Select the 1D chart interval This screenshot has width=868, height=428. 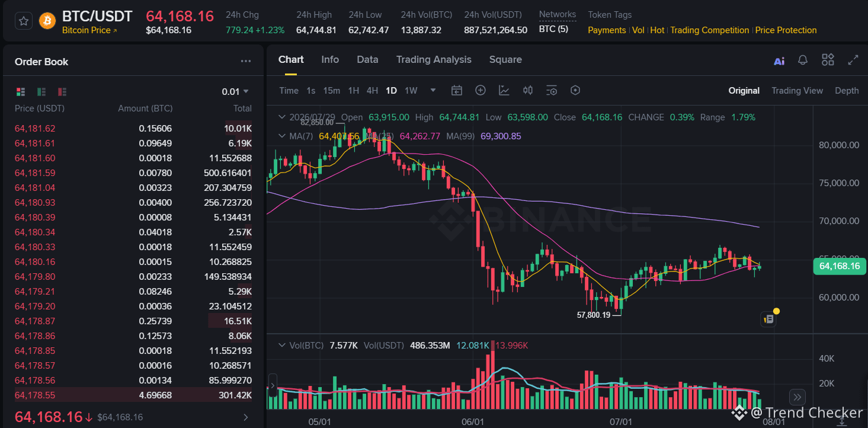click(391, 91)
